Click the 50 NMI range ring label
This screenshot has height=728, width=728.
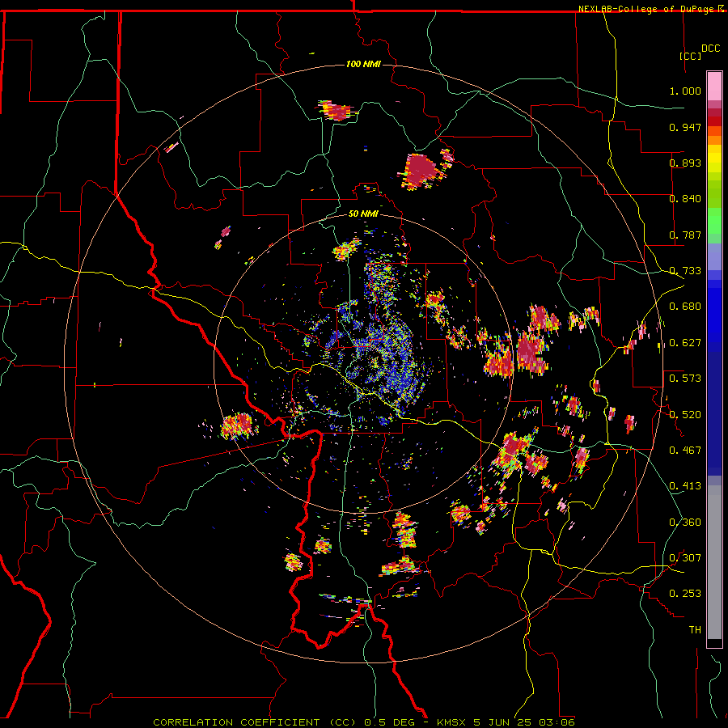coord(363,214)
